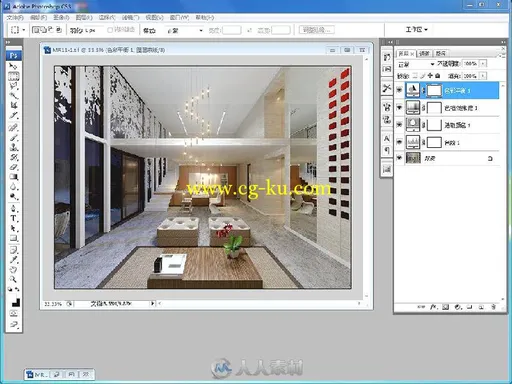Select the Healing Brush tool

[x=13, y=128]
